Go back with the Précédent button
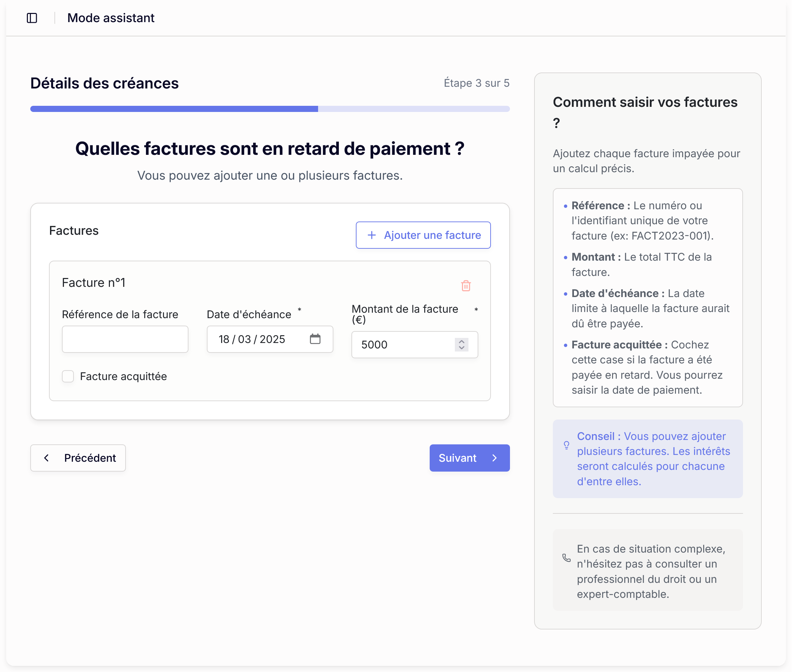Screen dimensions: 792x672 pos(78,458)
